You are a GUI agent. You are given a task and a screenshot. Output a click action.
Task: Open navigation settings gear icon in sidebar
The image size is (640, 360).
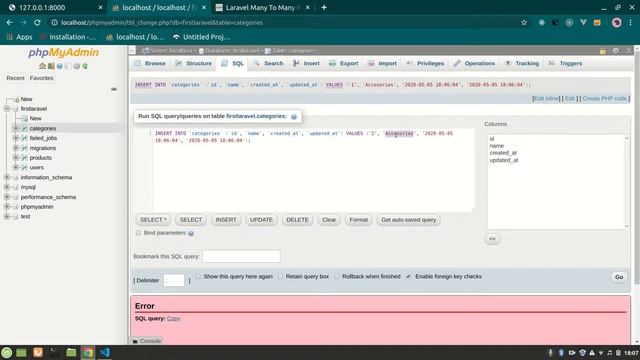tap(76, 66)
